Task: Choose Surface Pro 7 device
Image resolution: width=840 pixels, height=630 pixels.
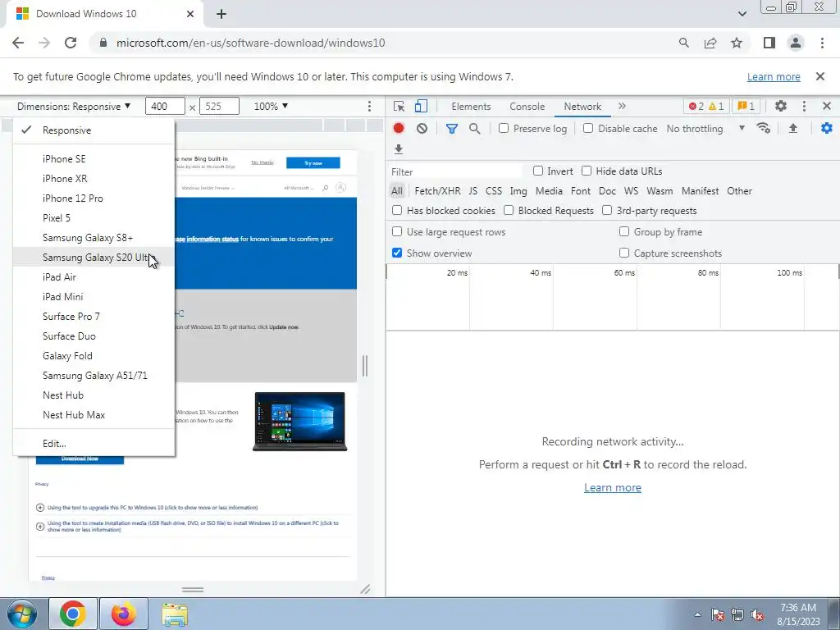Action: click(x=94, y=316)
